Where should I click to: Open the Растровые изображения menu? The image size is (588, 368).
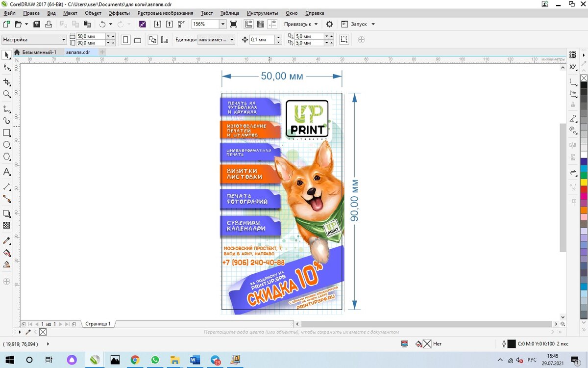(165, 13)
